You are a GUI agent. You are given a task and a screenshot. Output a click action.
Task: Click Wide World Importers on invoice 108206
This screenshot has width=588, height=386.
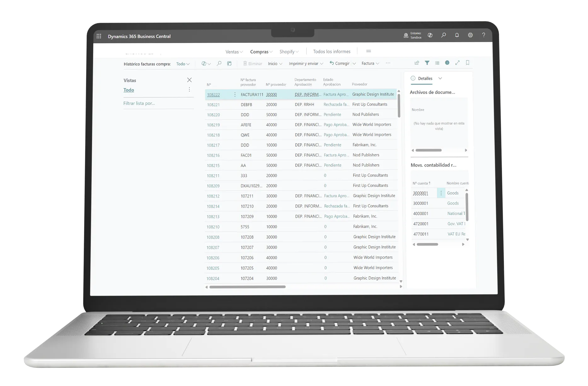click(373, 257)
